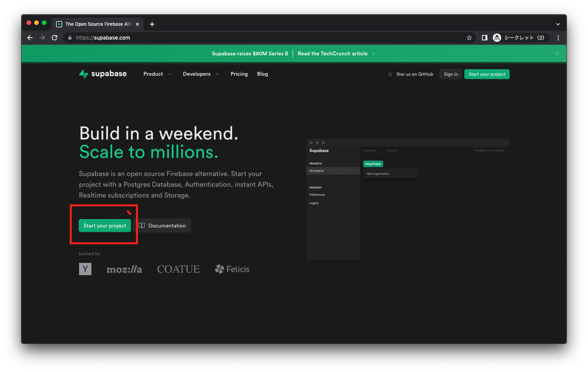Open the Chrome three-dot menu

558,38
